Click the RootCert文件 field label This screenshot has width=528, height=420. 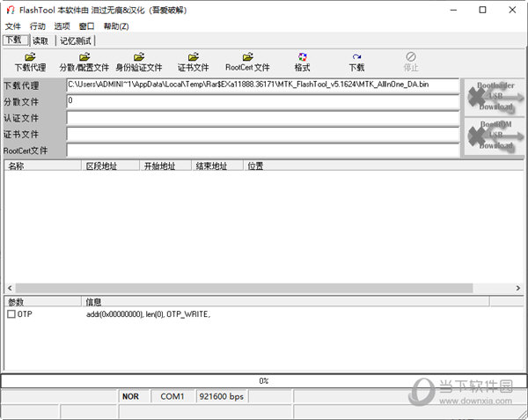point(26,151)
